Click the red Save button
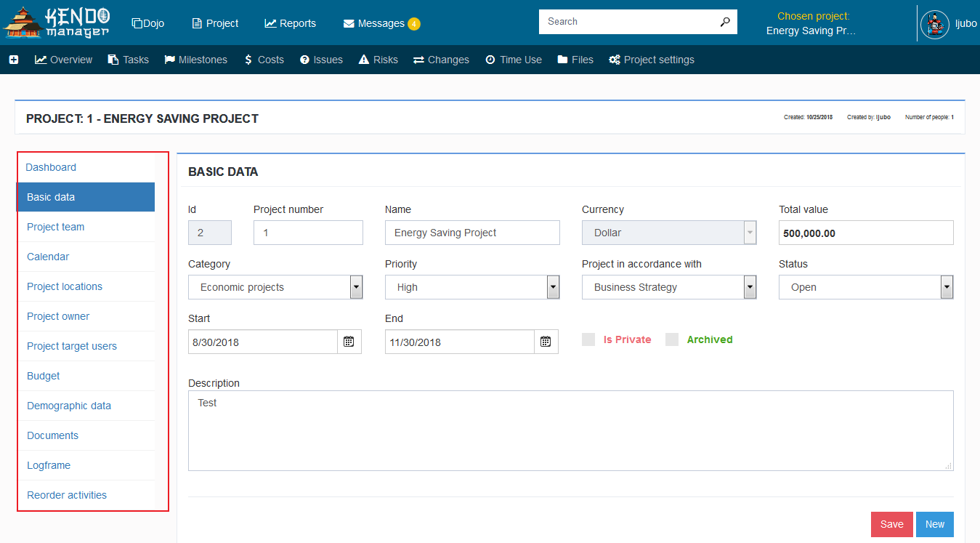The height and width of the screenshot is (543, 980). tap(892, 524)
